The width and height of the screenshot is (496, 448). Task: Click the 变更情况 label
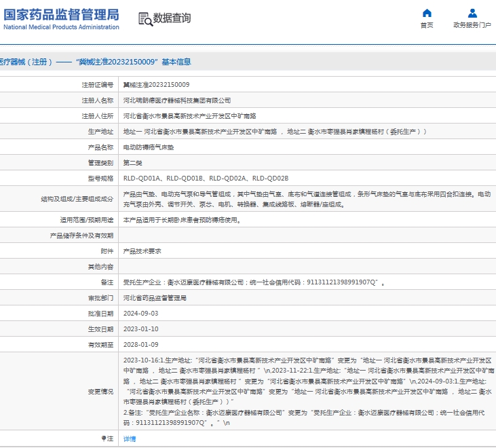tap(100, 392)
